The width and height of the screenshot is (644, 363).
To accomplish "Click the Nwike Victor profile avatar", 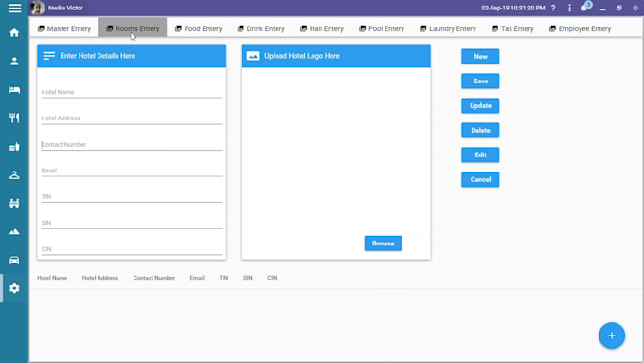I will coord(37,8).
